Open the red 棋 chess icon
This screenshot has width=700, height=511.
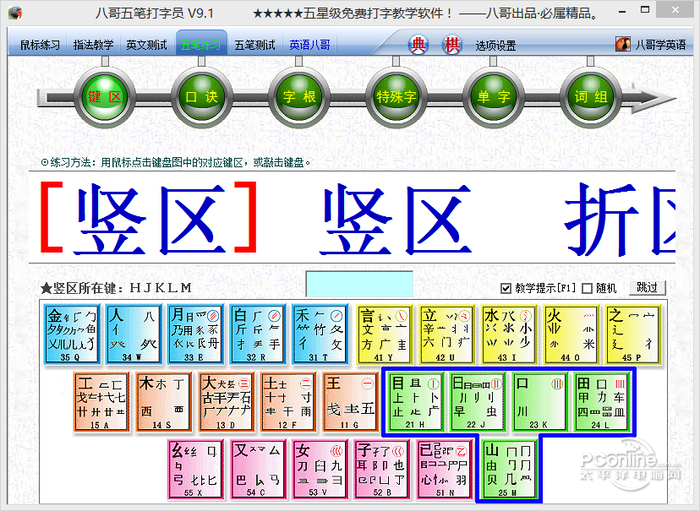pos(452,45)
